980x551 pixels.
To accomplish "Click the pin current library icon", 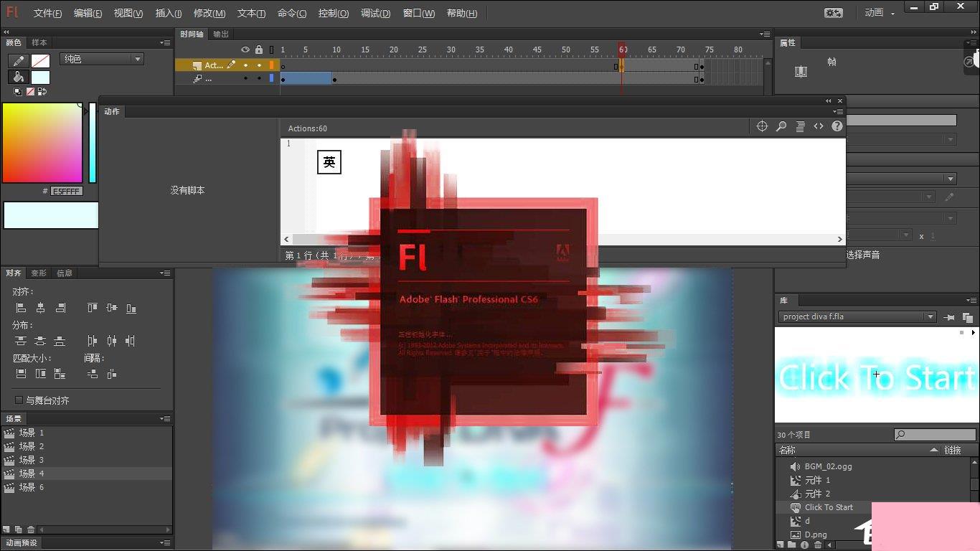I will pyautogui.click(x=949, y=317).
